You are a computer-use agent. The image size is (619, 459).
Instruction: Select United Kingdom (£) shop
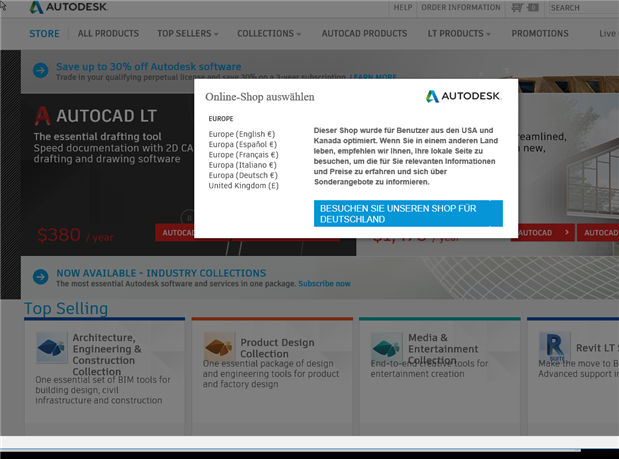click(244, 185)
